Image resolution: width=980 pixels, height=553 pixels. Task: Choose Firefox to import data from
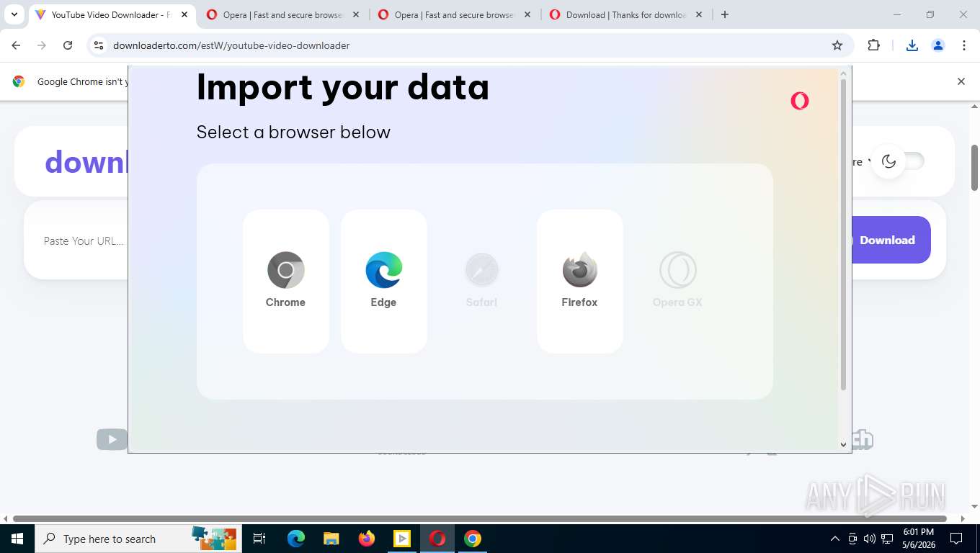580,281
